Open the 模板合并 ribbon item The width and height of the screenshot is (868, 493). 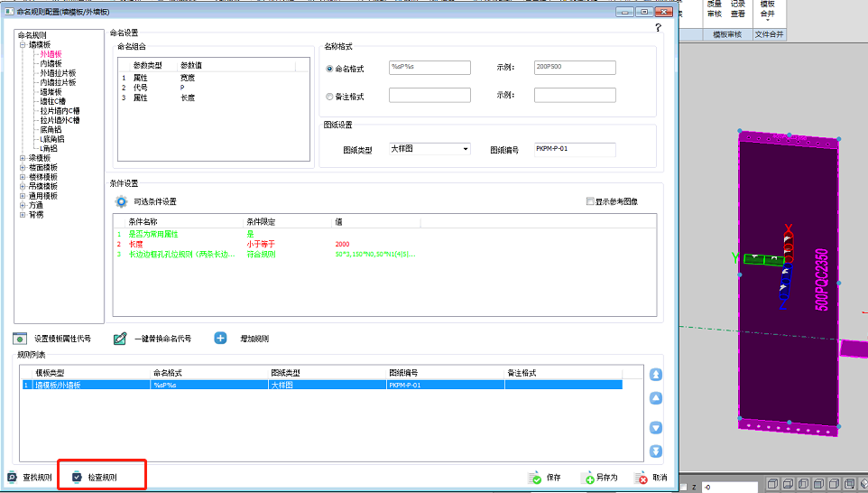coord(767,9)
